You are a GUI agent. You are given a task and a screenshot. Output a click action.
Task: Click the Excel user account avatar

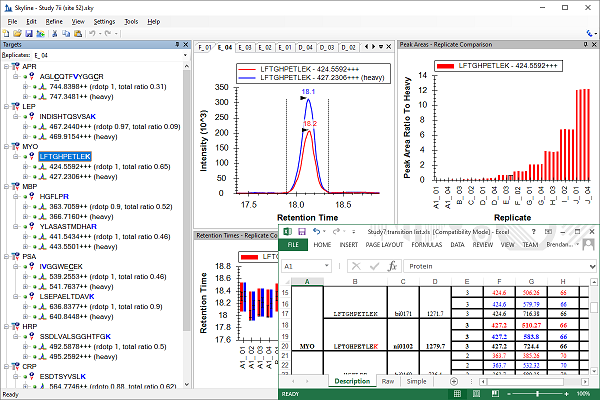pos(589,244)
